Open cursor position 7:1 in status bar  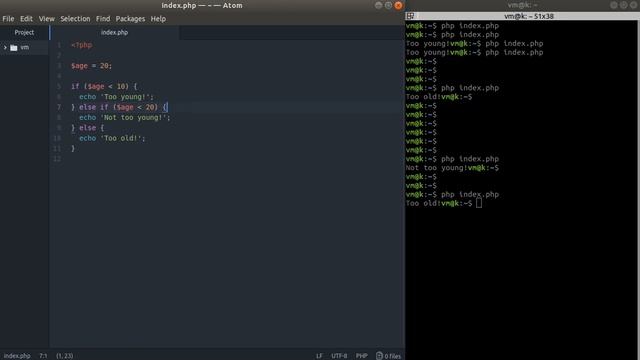pyautogui.click(x=43, y=356)
